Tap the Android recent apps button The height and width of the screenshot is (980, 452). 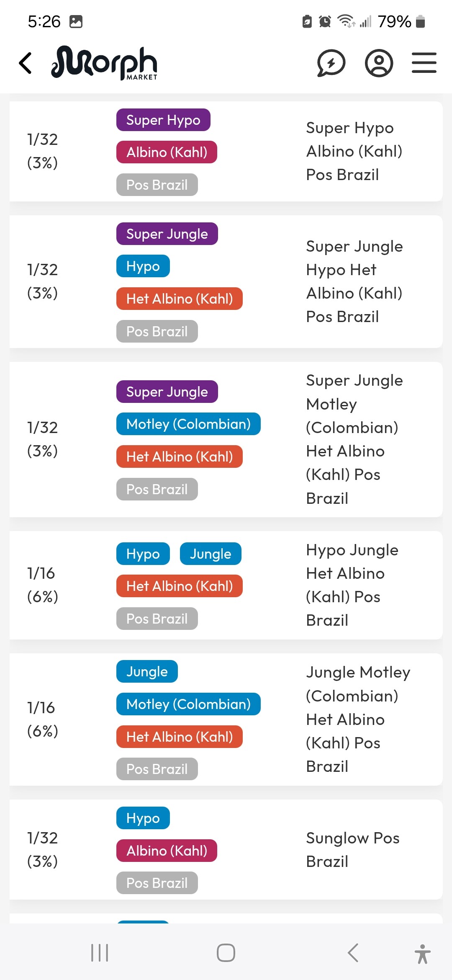click(x=100, y=953)
